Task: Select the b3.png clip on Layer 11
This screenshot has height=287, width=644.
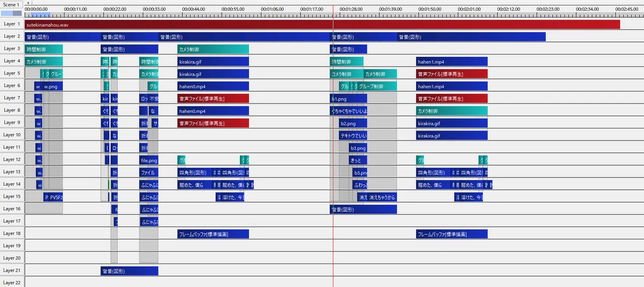Action: 358,148
